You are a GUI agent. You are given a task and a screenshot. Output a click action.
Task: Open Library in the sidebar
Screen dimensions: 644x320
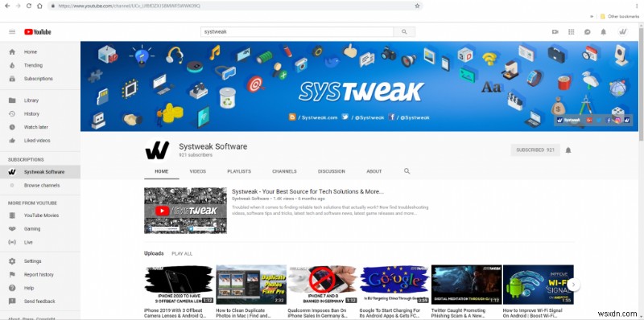[40, 101]
